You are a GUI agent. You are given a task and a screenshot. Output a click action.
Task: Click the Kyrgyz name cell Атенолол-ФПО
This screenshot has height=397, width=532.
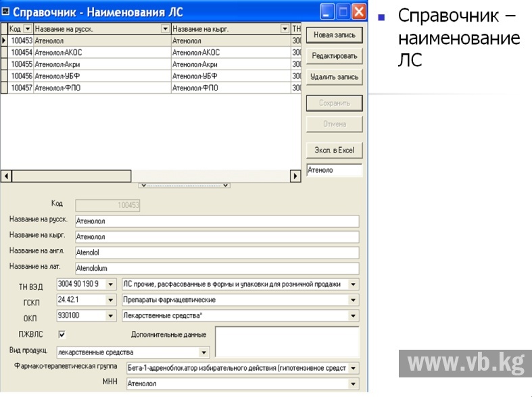pyautogui.click(x=231, y=88)
